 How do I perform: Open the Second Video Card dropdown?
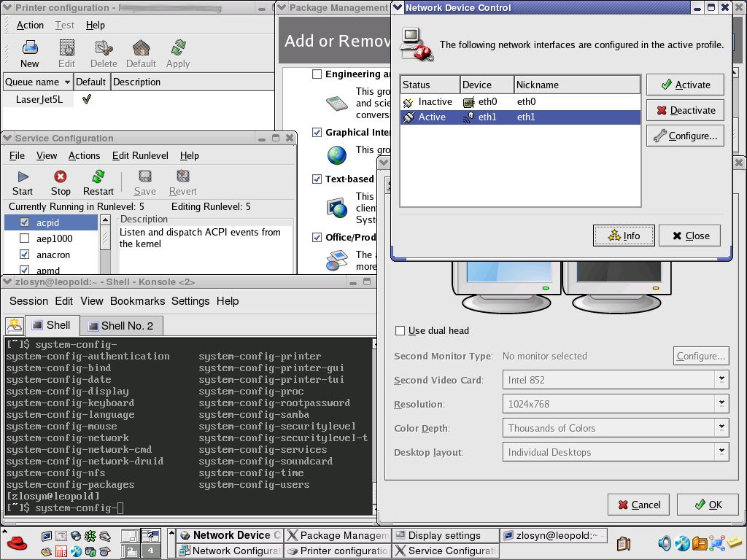[616, 380]
